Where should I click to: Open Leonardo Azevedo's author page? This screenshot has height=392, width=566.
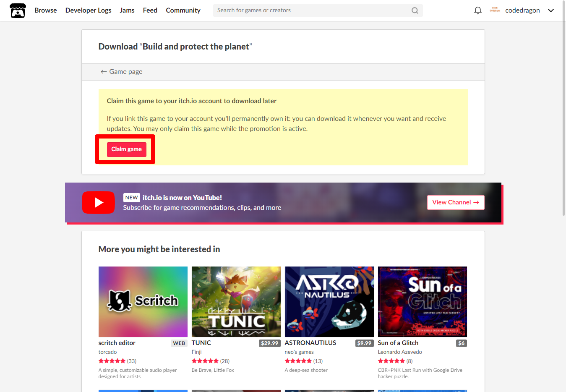click(x=400, y=352)
